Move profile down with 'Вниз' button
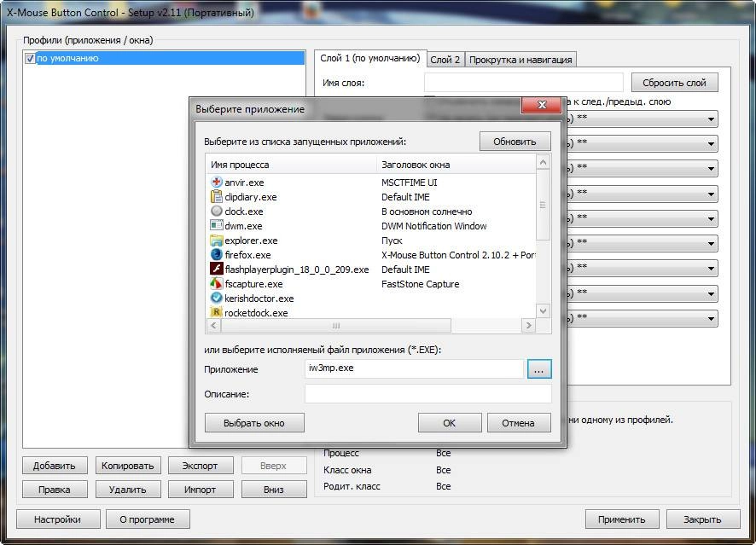Viewport: 756px width, 545px height. tap(274, 490)
